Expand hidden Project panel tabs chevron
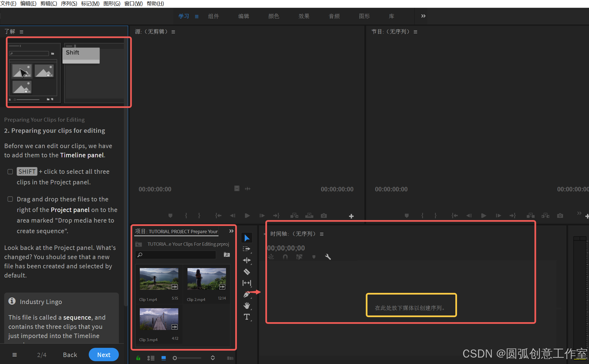This screenshot has width=589, height=364. [x=231, y=231]
